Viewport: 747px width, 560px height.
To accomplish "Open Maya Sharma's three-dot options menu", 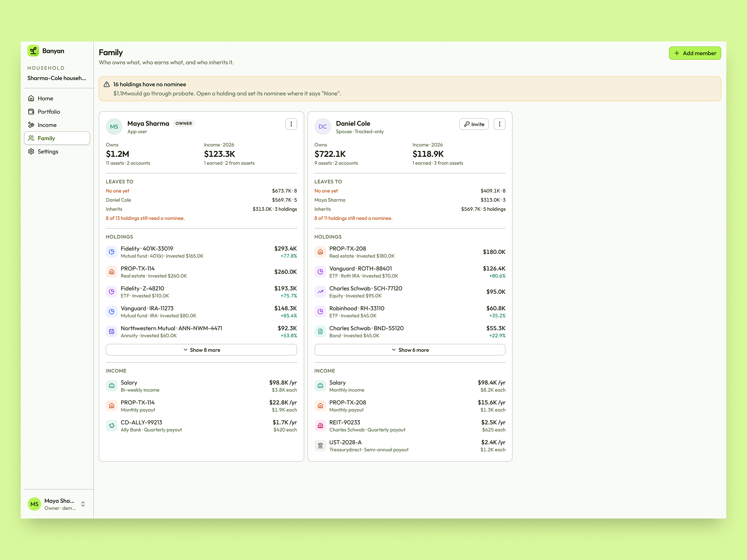I will click(x=291, y=124).
